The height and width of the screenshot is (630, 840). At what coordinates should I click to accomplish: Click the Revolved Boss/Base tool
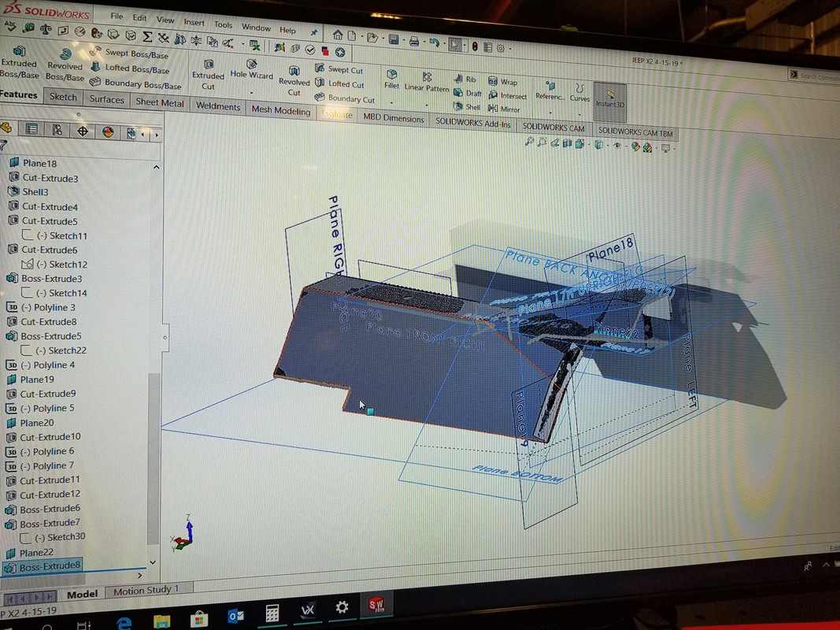[65, 65]
